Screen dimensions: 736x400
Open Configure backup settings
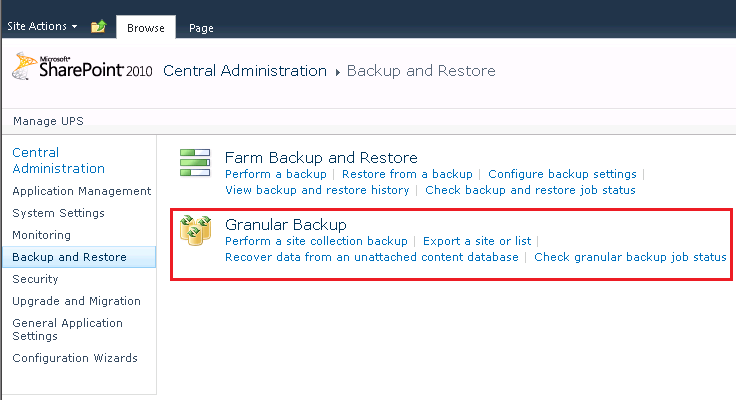coord(562,174)
